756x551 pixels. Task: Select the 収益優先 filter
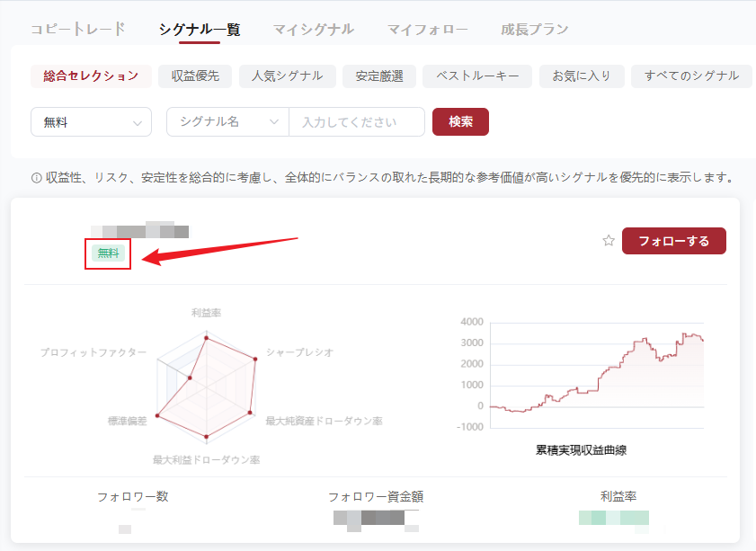coord(195,76)
